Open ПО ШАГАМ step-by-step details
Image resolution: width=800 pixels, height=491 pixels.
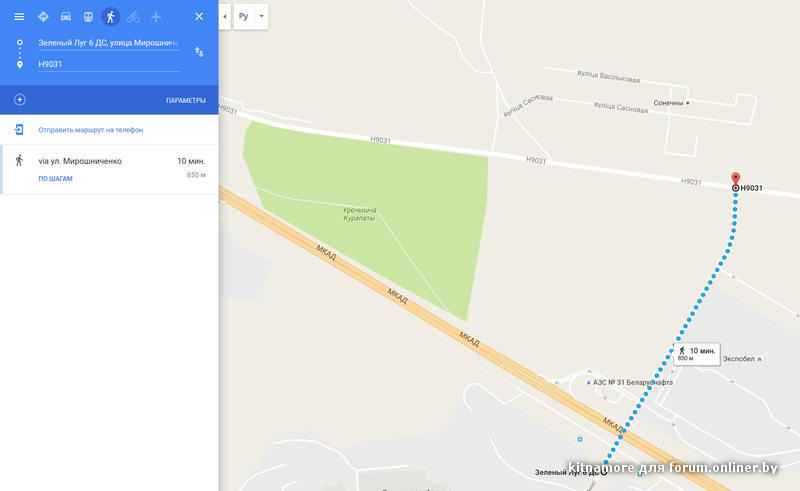click(x=56, y=179)
